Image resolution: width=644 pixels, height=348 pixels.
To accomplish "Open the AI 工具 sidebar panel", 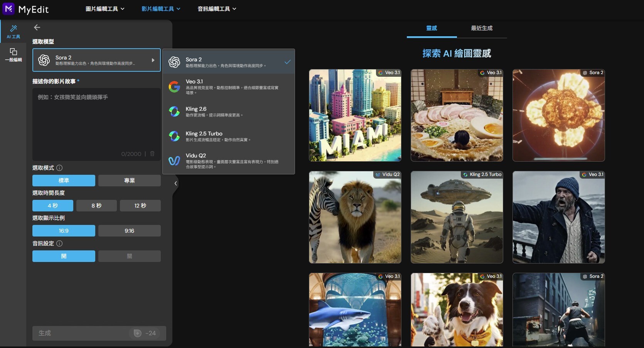I will point(13,32).
